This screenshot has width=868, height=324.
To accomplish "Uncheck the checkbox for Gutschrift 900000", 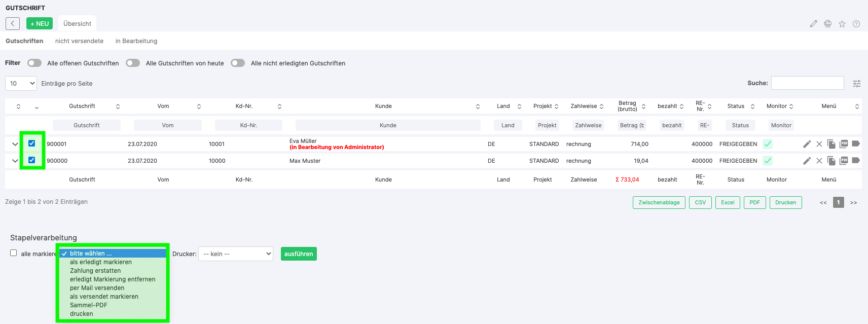I will click(x=32, y=160).
